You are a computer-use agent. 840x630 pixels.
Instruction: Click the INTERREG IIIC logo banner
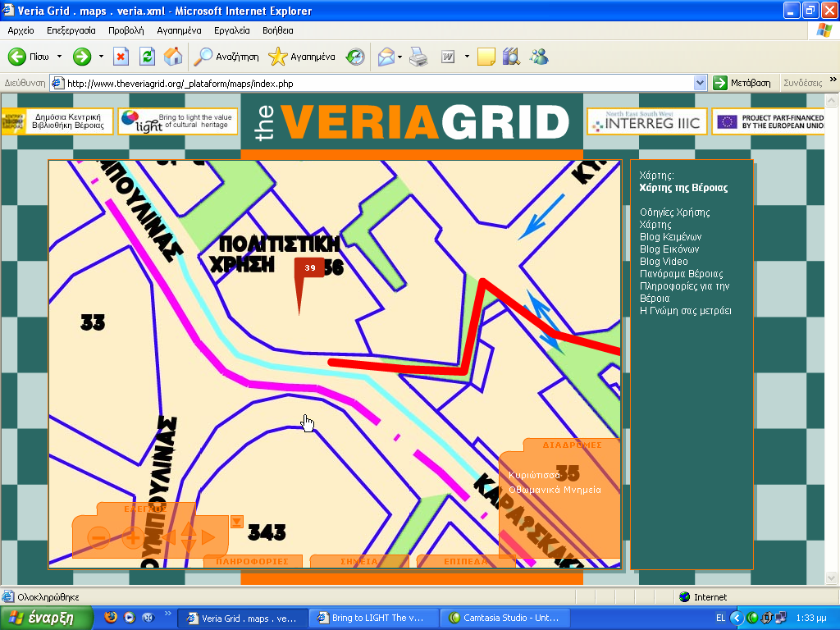647,121
